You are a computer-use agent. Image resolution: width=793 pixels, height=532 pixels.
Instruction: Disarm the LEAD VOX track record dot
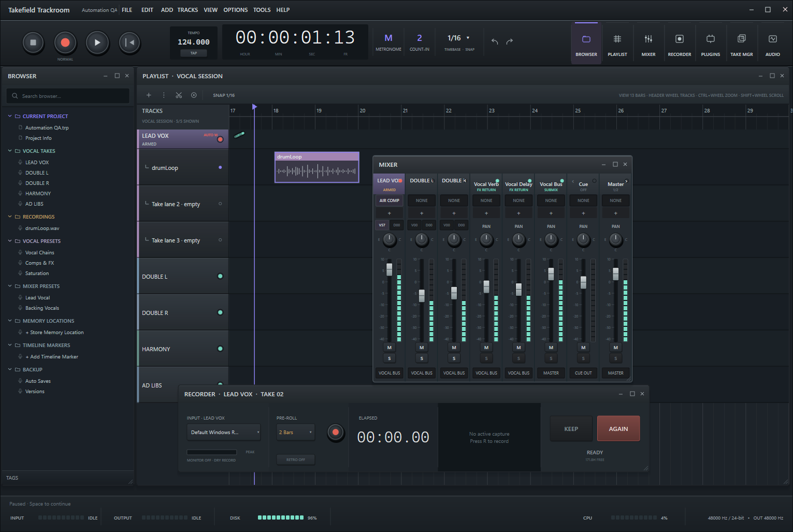click(220, 139)
